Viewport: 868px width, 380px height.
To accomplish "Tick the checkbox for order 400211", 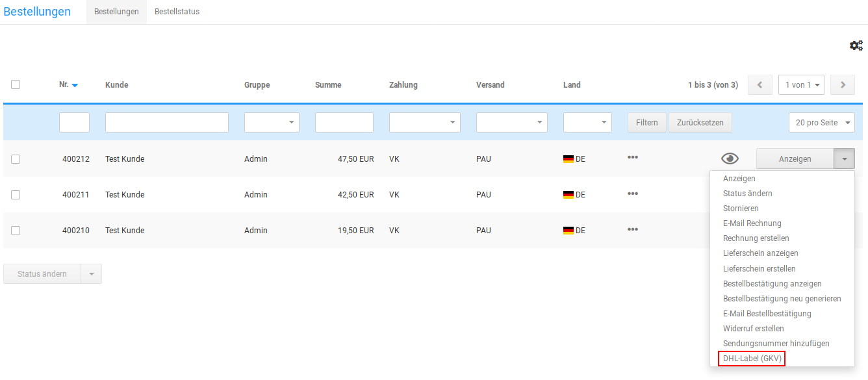I will click(x=16, y=195).
